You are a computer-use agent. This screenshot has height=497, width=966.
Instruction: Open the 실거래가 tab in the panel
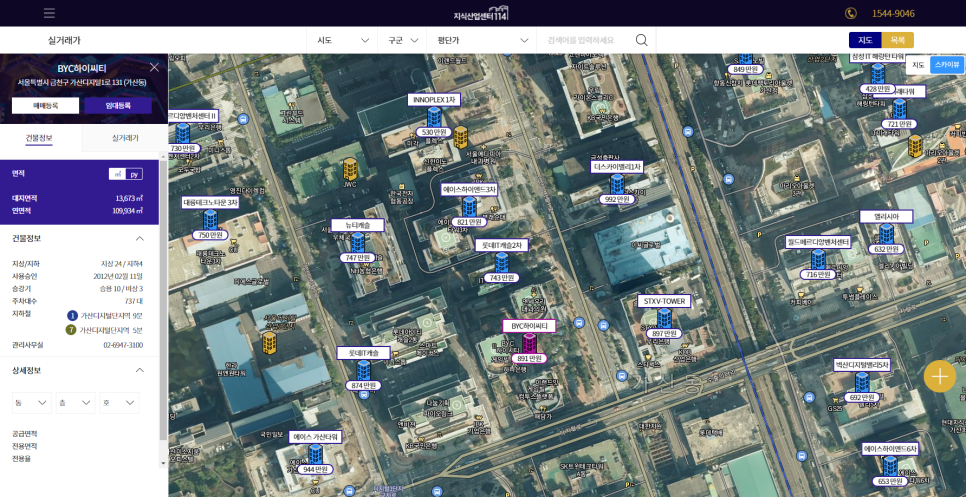(x=125, y=138)
